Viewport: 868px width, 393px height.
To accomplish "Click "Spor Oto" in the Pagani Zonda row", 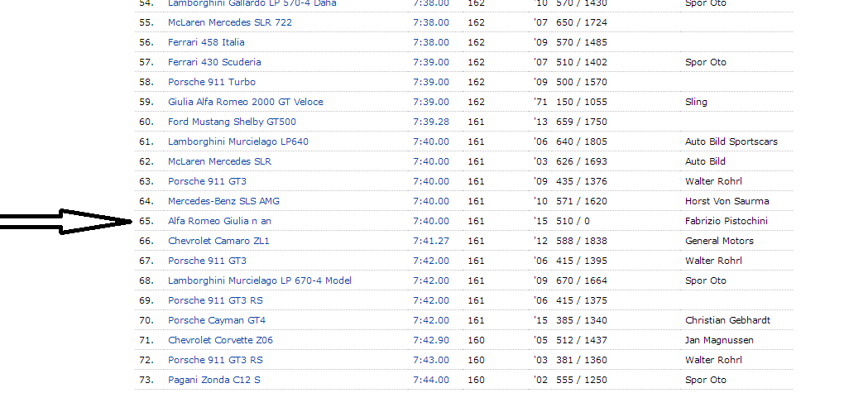I will click(x=705, y=381).
